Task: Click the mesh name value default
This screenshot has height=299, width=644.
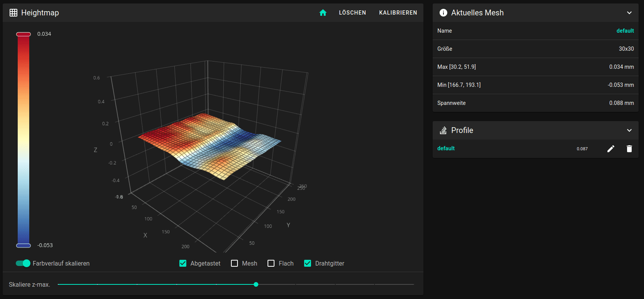Action: [x=625, y=31]
